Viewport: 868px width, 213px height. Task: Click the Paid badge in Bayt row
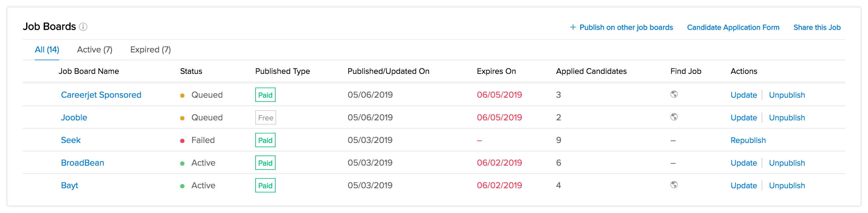pos(265,185)
